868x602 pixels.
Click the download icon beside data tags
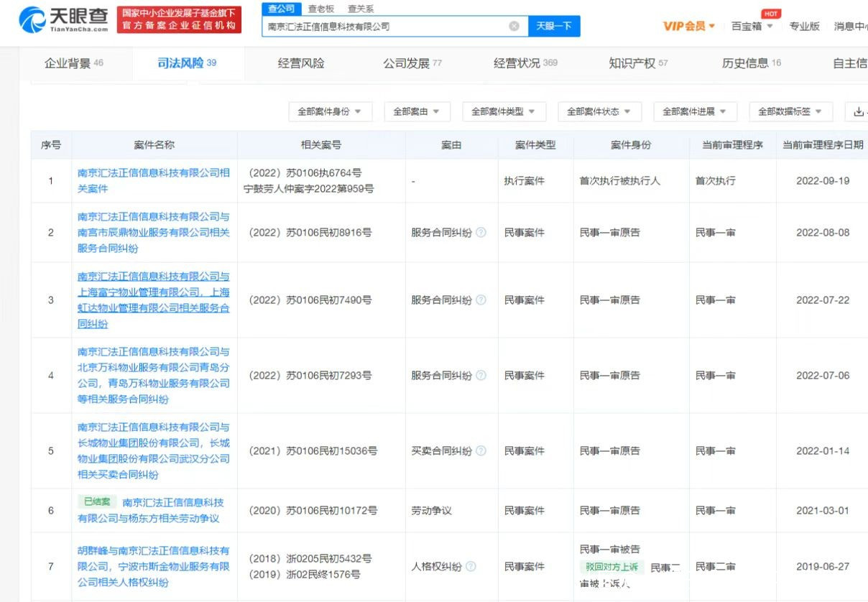tap(859, 111)
